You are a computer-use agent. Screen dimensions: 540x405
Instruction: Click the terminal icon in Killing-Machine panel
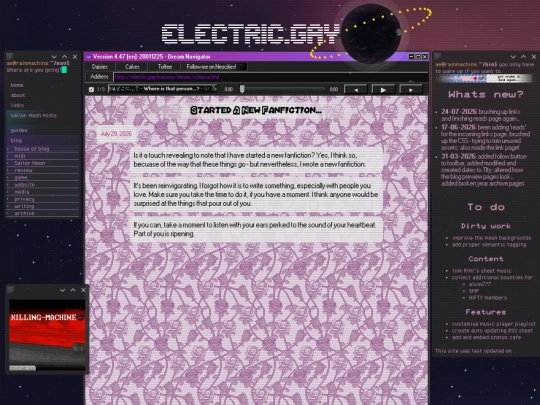(10, 290)
